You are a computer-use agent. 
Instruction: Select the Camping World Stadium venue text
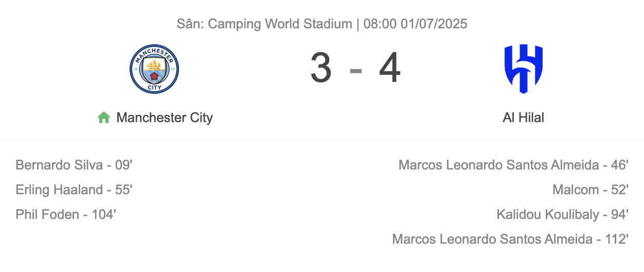[280, 24]
